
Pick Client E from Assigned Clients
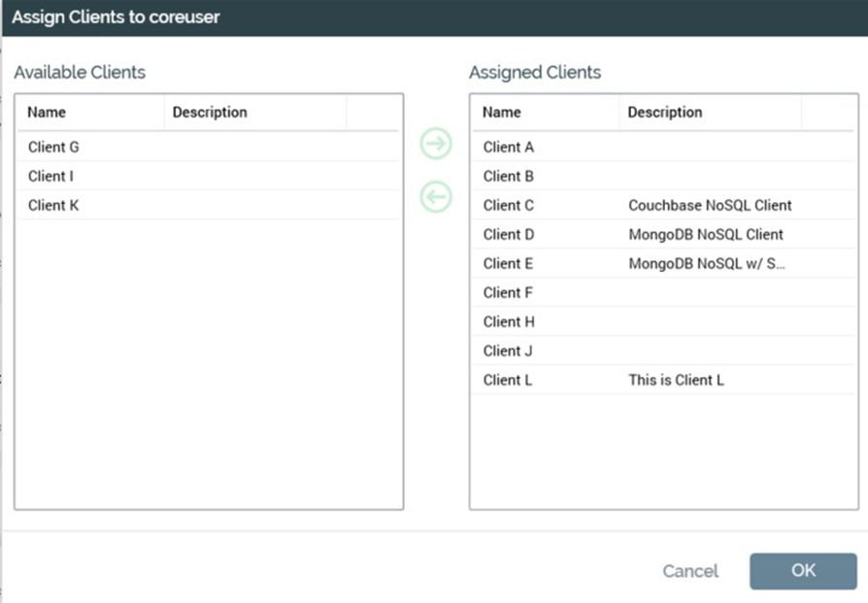click(509, 264)
